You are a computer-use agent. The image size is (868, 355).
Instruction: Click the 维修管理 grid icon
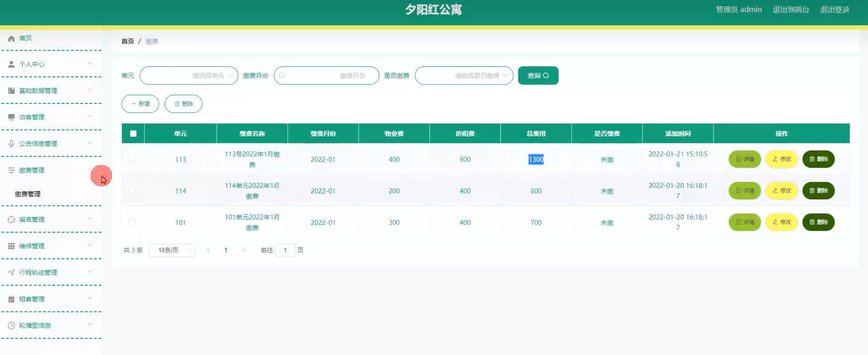point(11,246)
